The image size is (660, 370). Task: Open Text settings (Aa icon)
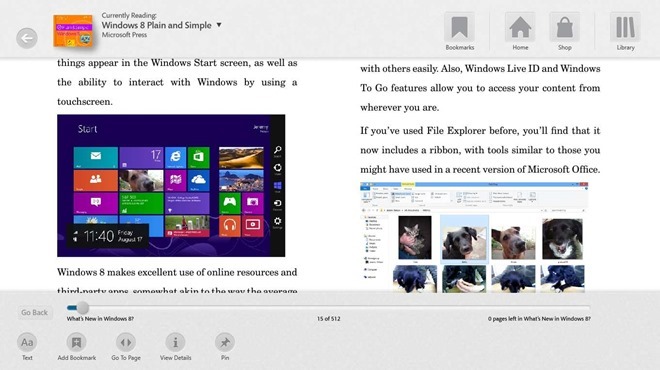27,346
